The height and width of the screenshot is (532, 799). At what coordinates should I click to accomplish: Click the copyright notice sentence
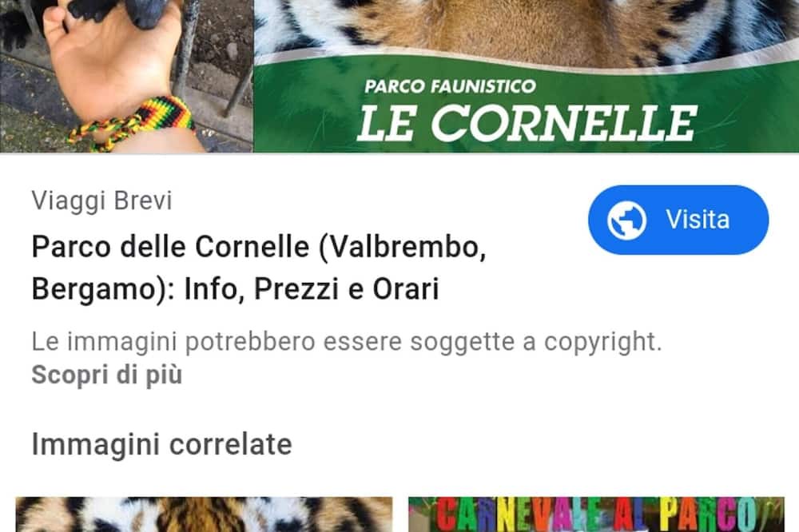click(347, 341)
